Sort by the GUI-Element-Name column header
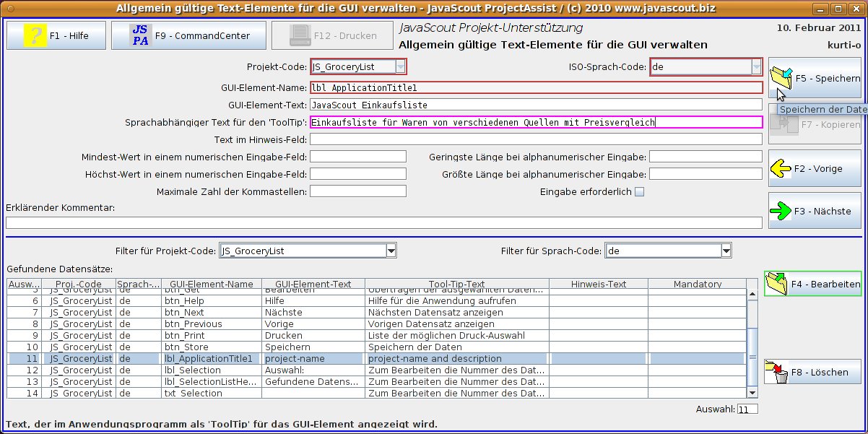The height and width of the screenshot is (434, 868). 207,285
